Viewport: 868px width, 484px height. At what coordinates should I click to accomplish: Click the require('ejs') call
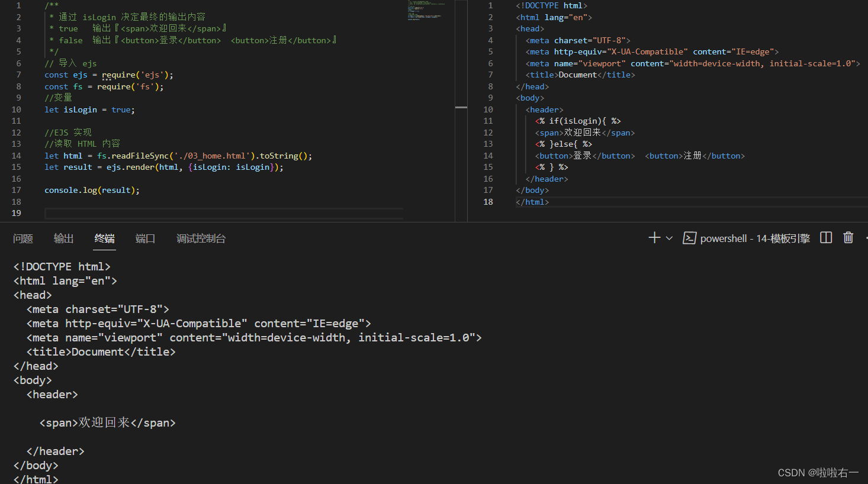[137, 75]
